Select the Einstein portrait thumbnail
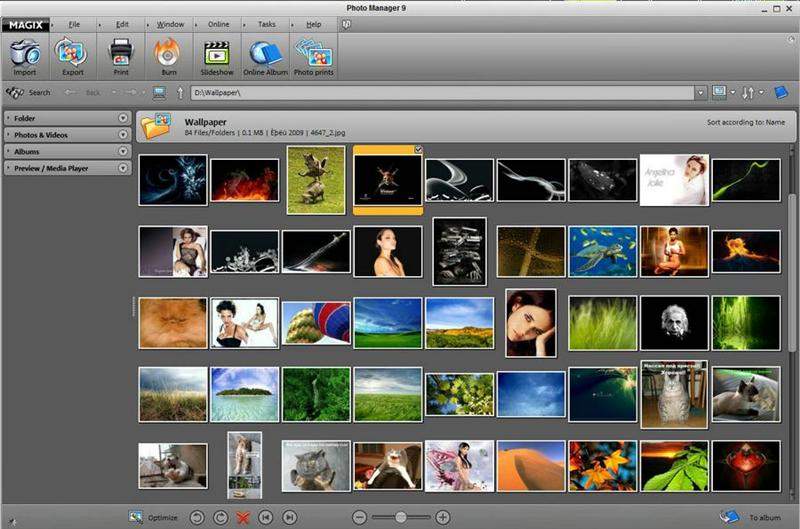 click(x=674, y=323)
